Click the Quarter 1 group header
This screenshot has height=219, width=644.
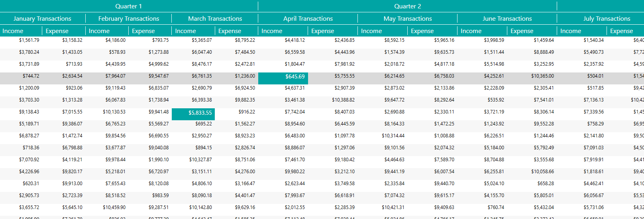[x=129, y=6]
